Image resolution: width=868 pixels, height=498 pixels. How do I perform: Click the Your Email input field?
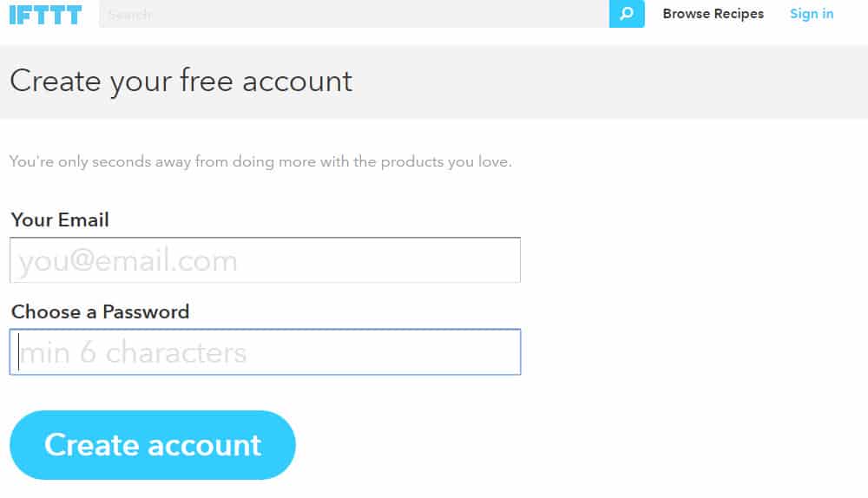(x=265, y=260)
